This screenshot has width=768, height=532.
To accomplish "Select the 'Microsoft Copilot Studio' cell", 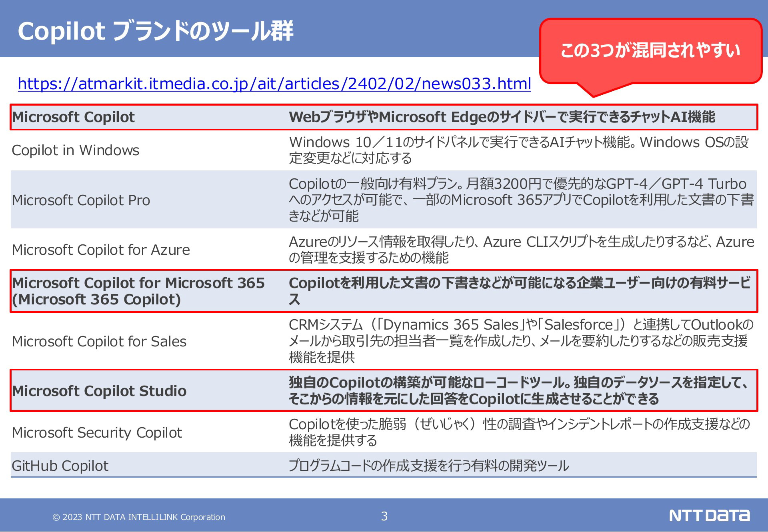I will [x=99, y=391].
